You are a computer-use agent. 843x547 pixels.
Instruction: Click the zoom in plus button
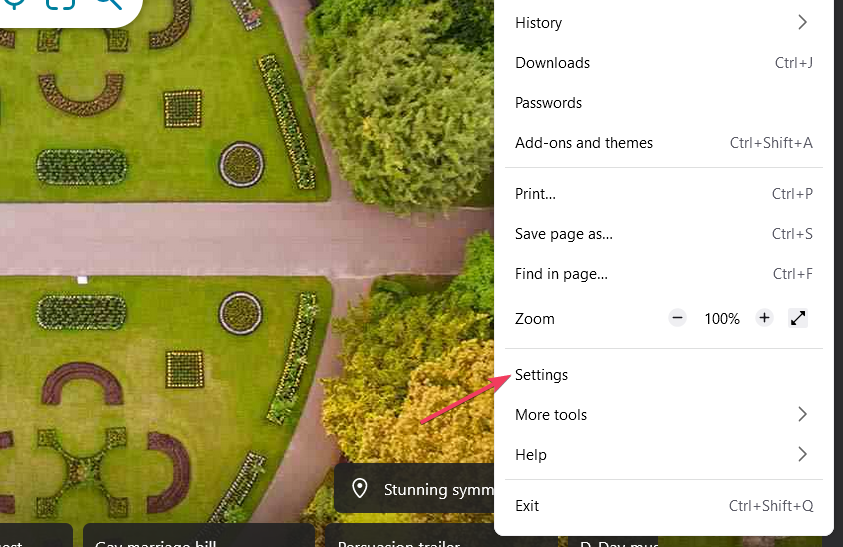(764, 318)
